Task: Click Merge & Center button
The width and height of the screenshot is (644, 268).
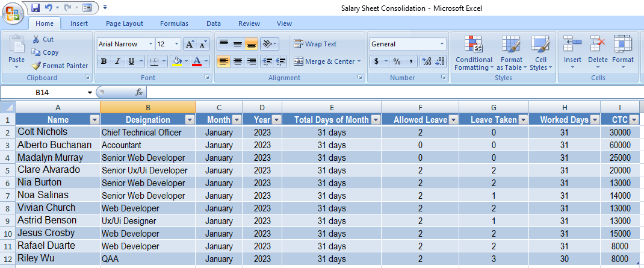Action: click(323, 61)
